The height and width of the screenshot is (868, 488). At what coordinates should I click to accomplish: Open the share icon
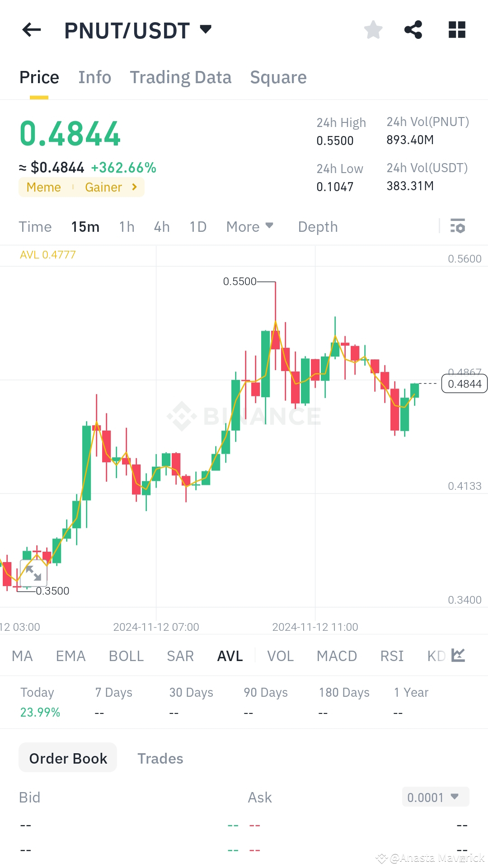413,30
